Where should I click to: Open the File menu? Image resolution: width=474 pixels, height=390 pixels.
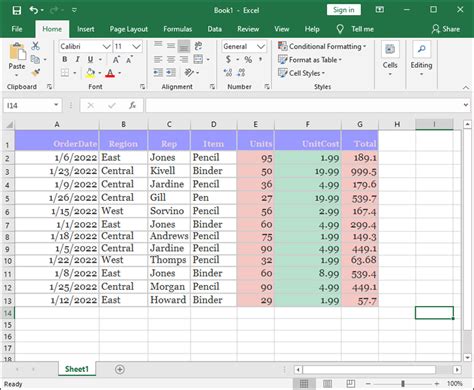(17, 29)
